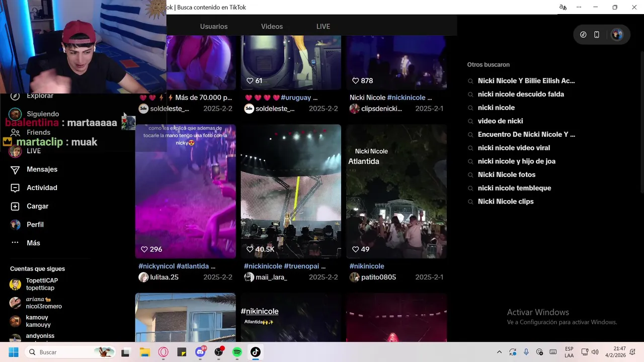Show hidden system tray icons

click(499, 352)
